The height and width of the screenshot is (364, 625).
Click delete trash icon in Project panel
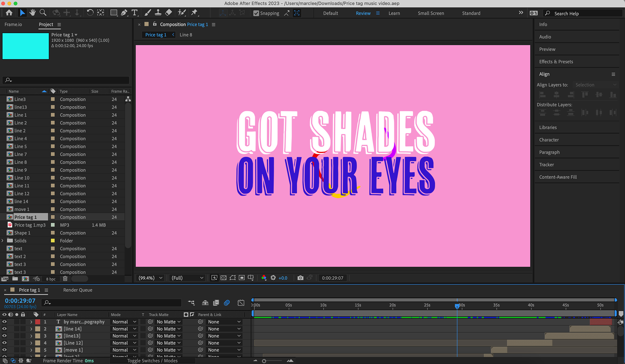point(65,279)
